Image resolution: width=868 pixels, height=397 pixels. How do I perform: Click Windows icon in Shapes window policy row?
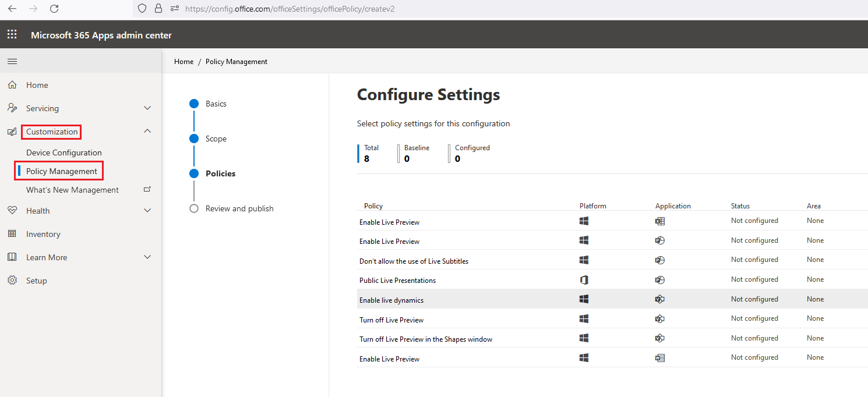pos(584,338)
